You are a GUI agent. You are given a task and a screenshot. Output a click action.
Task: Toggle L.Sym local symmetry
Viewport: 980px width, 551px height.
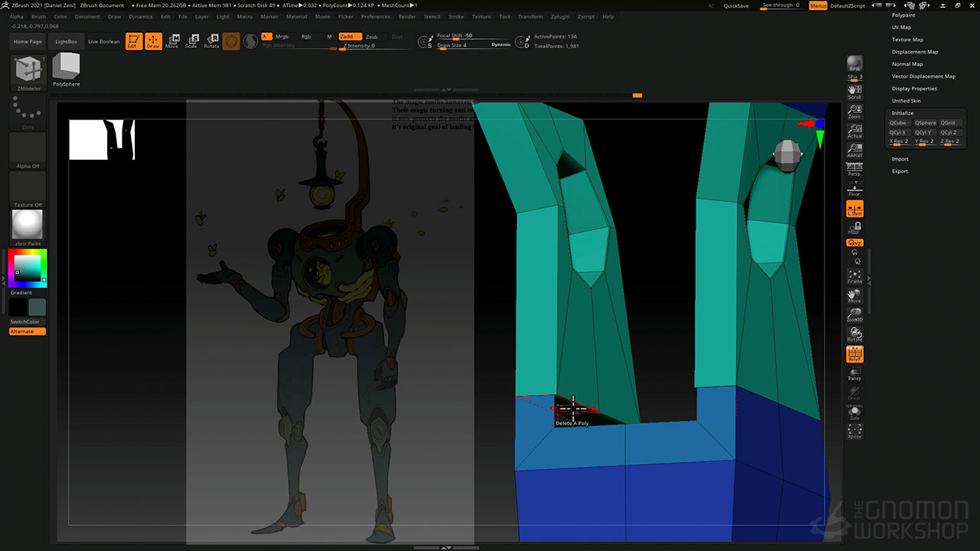coord(854,209)
